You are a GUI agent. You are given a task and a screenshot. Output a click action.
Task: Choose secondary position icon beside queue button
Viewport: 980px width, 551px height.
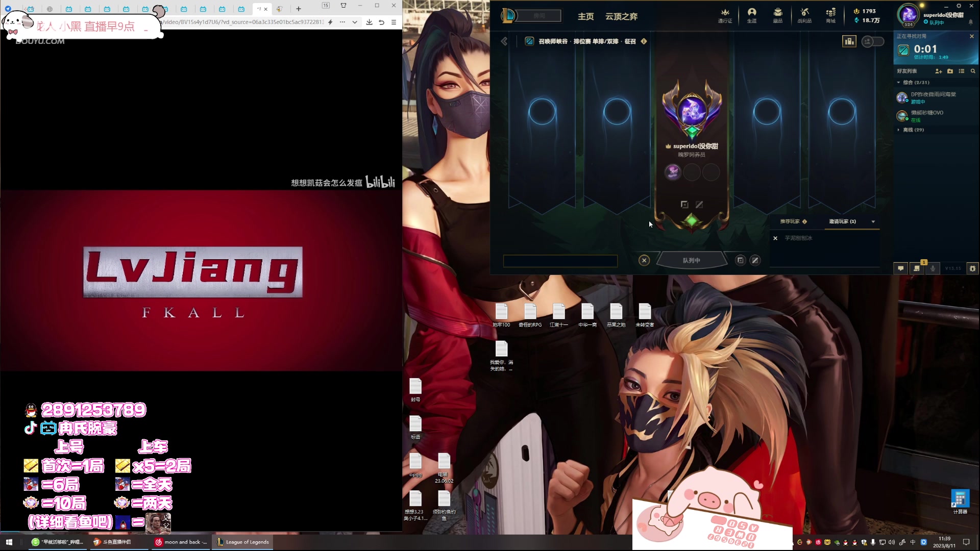[755, 260]
